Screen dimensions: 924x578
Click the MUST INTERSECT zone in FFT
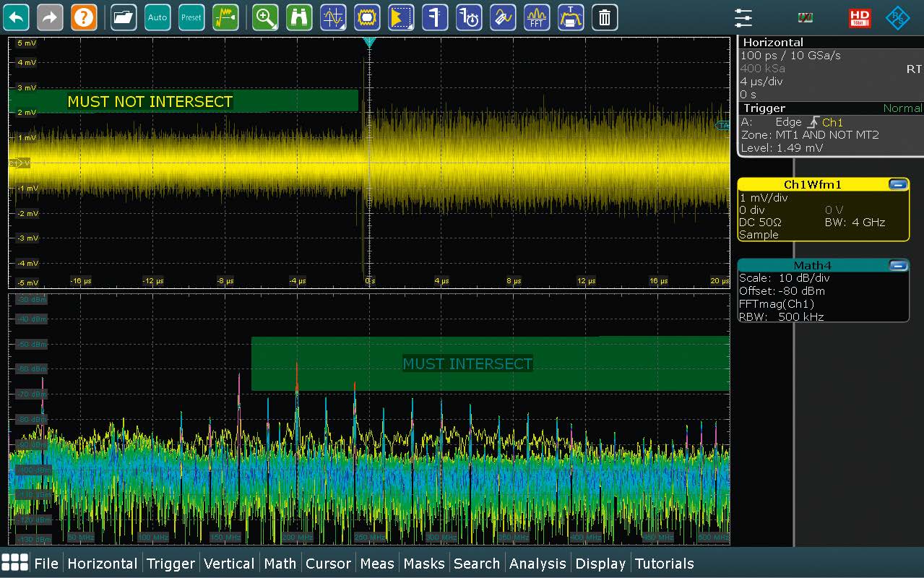(467, 364)
